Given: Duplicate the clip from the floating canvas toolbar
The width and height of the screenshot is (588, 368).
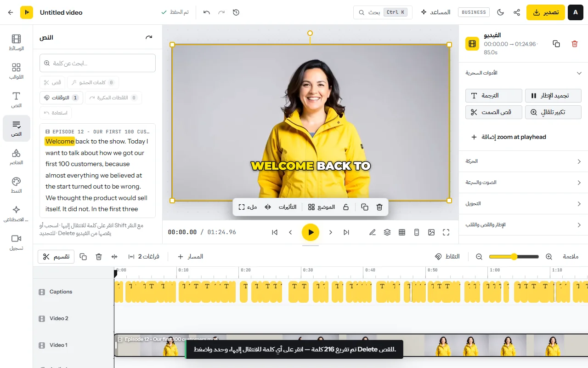Looking at the screenshot, I should (365, 207).
